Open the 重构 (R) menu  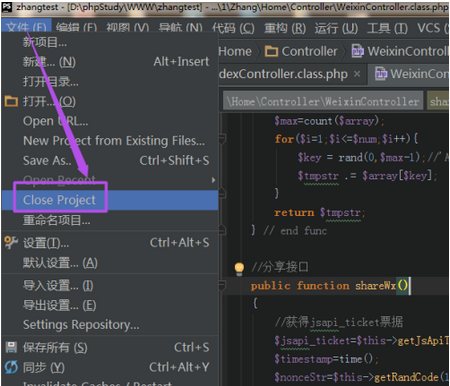(x=285, y=28)
